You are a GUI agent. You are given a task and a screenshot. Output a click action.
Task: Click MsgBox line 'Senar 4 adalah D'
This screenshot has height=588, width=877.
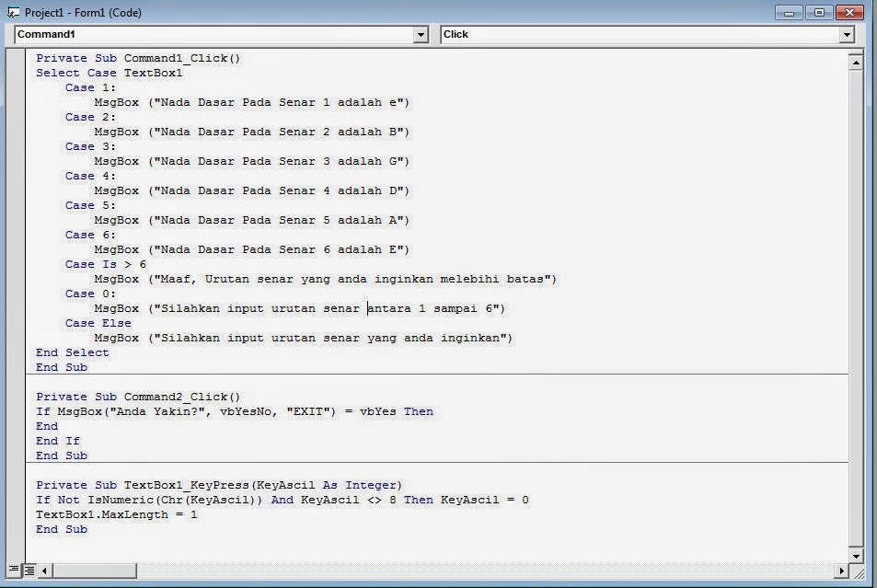tap(252, 190)
